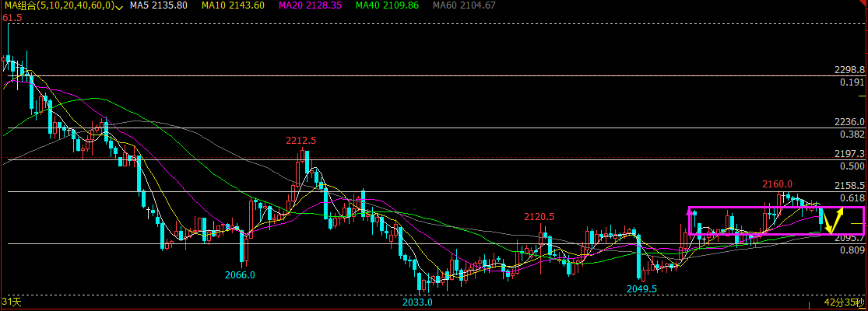Image resolution: width=868 pixels, height=311 pixels.
Task: Click the 2095.7 price level label
Action: point(849,238)
